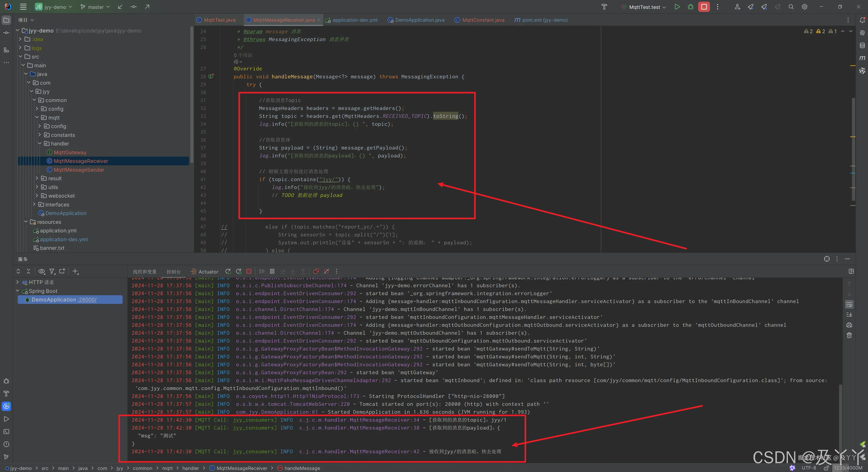Click handleMessage in the breadcrumb bar

click(302, 468)
